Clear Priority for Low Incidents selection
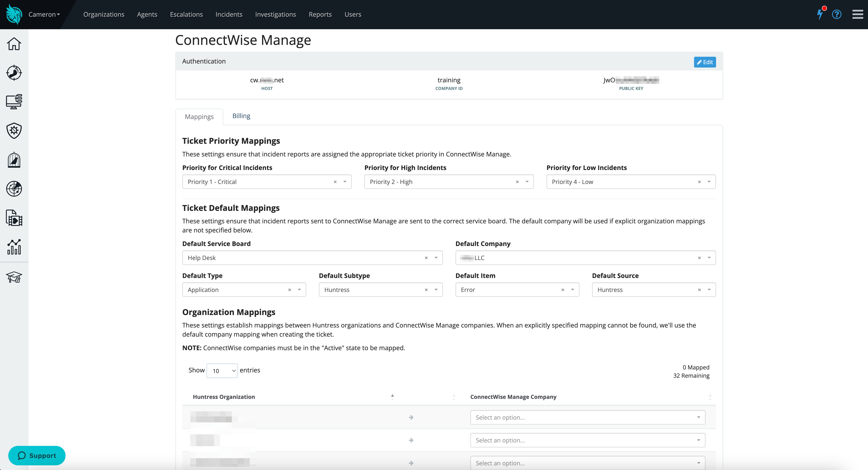868x470 pixels. [699, 182]
